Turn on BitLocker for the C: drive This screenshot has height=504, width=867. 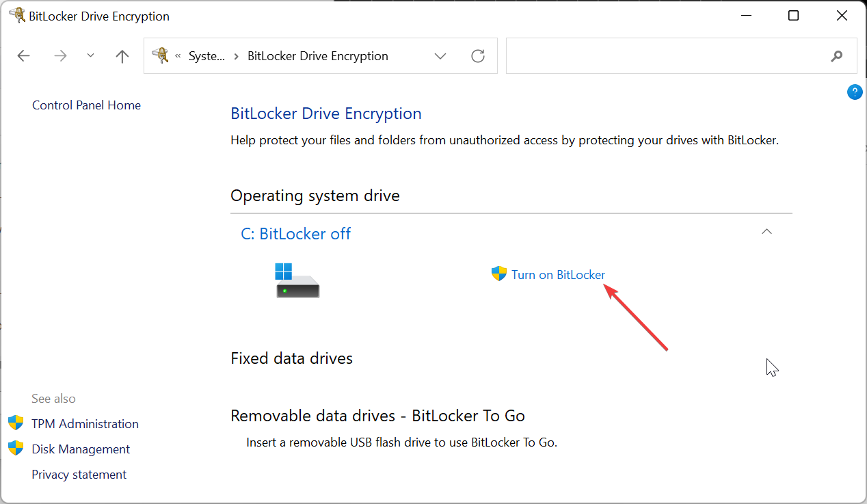click(557, 274)
